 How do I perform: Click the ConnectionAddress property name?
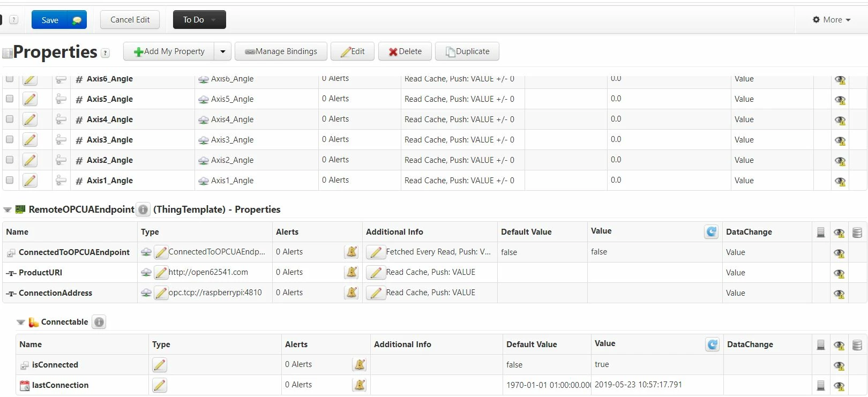click(55, 293)
